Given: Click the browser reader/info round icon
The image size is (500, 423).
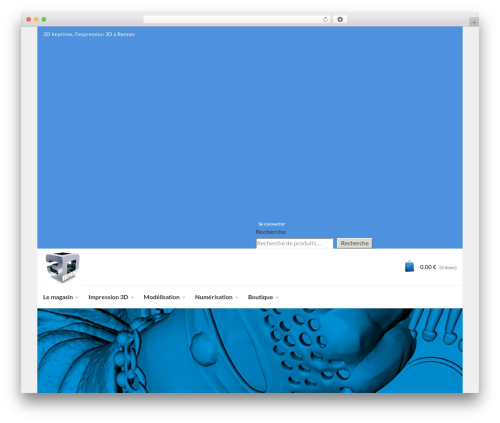Looking at the screenshot, I should (340, 20).
